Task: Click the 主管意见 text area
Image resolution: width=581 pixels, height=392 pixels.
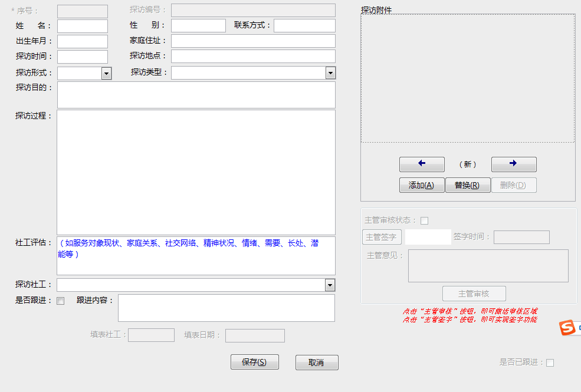Action: coord(488,266)
